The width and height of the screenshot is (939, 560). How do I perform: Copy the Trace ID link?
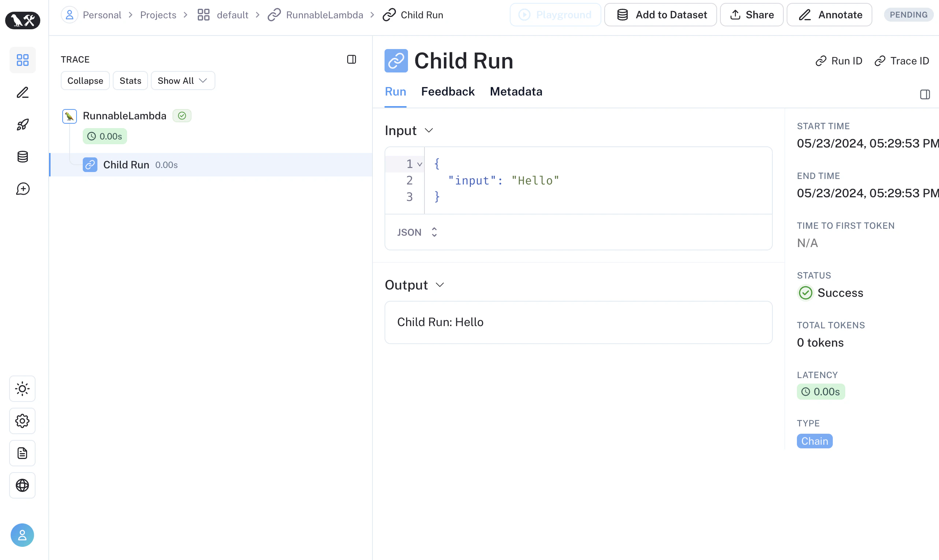(902, 61)
